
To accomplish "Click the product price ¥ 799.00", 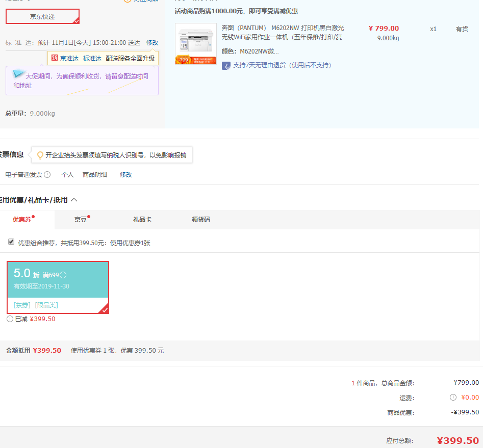I will click(384, 29).
